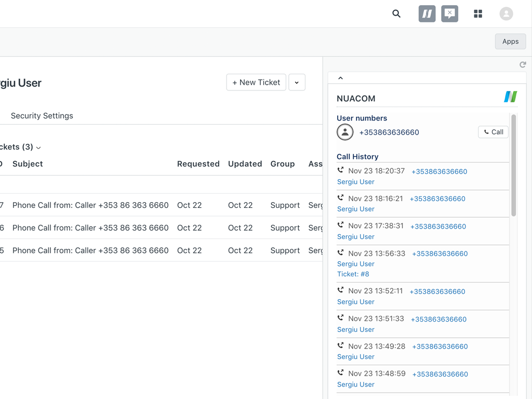This screenshot has width=532, height=399.
Task: Click the NUACOM logo in the panel
Action: (510, 97)
